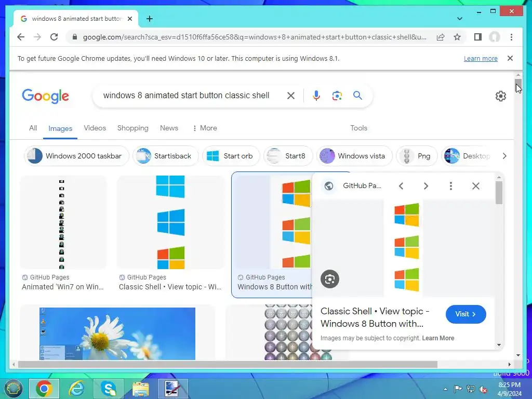The width and height of the screenshot is (532, 399).
Task: Open the Learn more link about updates
Action: click(481, 58)
